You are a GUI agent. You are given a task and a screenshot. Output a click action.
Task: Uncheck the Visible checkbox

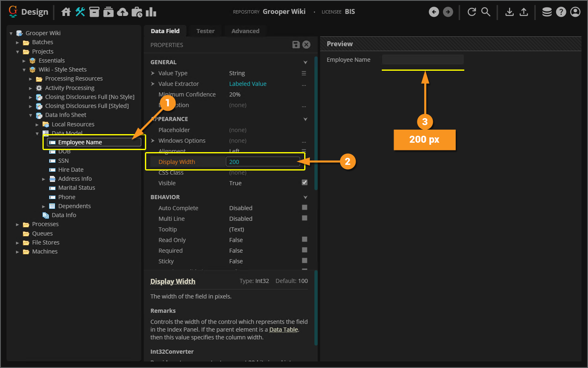coord(304,182)
